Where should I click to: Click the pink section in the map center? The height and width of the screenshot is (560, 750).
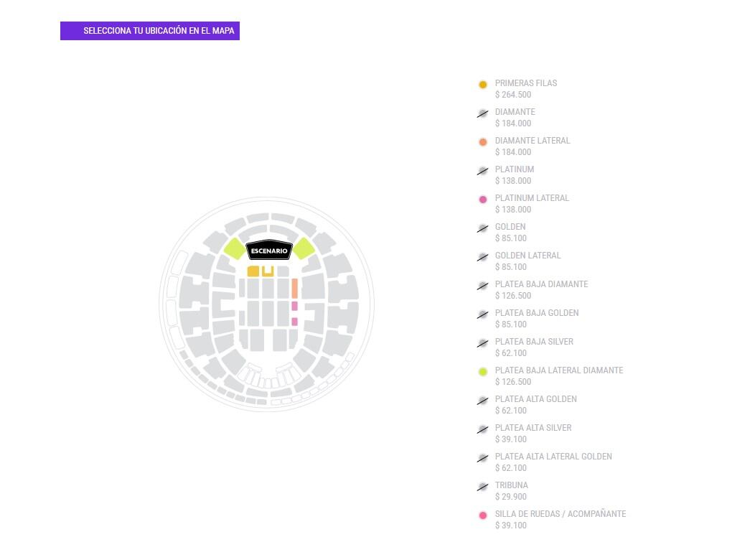point(295,307)
